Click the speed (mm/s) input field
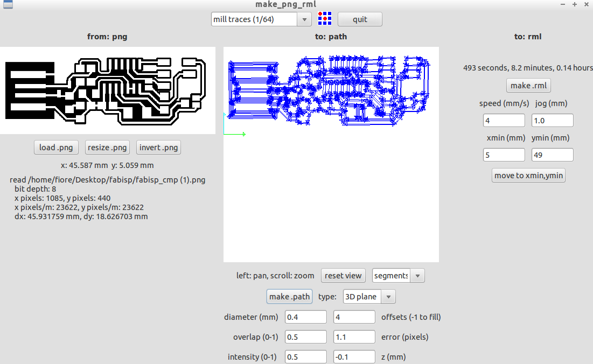 pyautogui.click(x=504, y=121)
